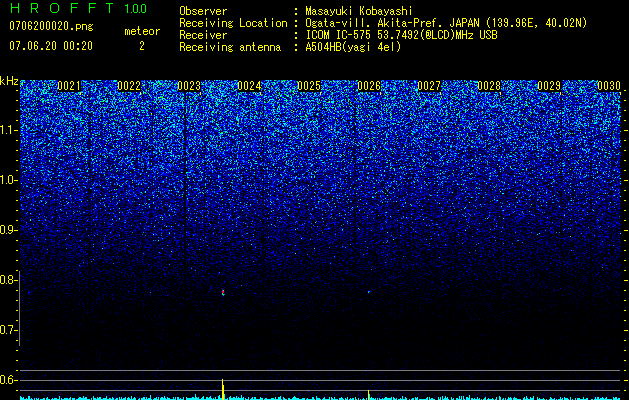Click the 0.8 kHz axis label
Viewport: 629px width, 400px height.
(8, 280)
